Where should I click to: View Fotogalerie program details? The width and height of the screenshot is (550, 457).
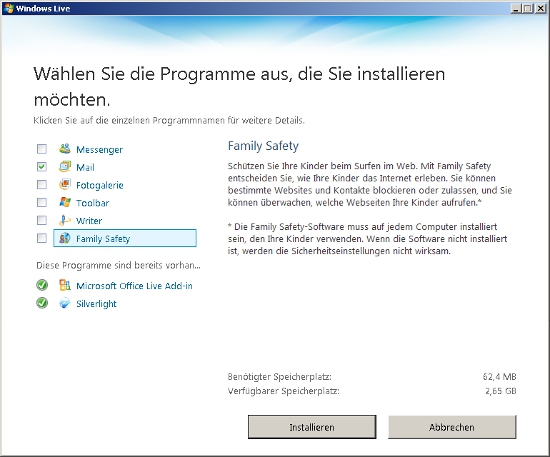coord(100,185)
